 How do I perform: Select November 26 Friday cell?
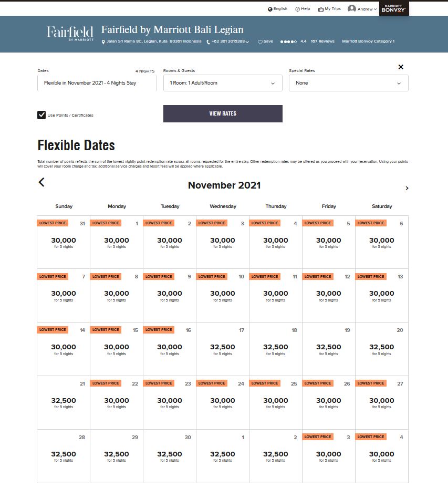click(329, 403)
